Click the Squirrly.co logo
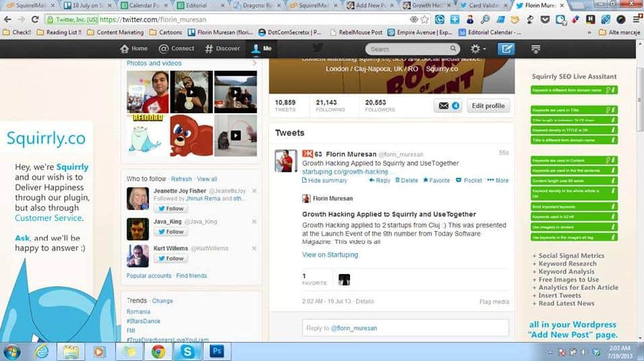The image size is (644, 361). click(46, 138)
